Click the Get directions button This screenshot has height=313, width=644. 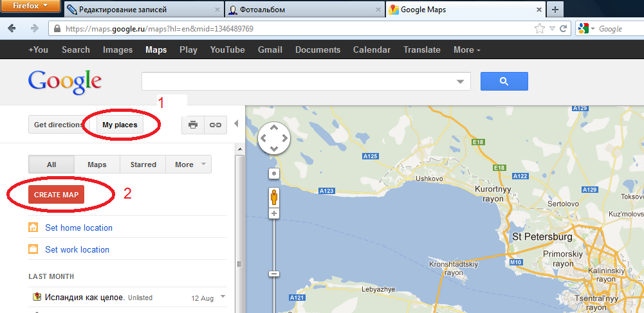(59, 125)
